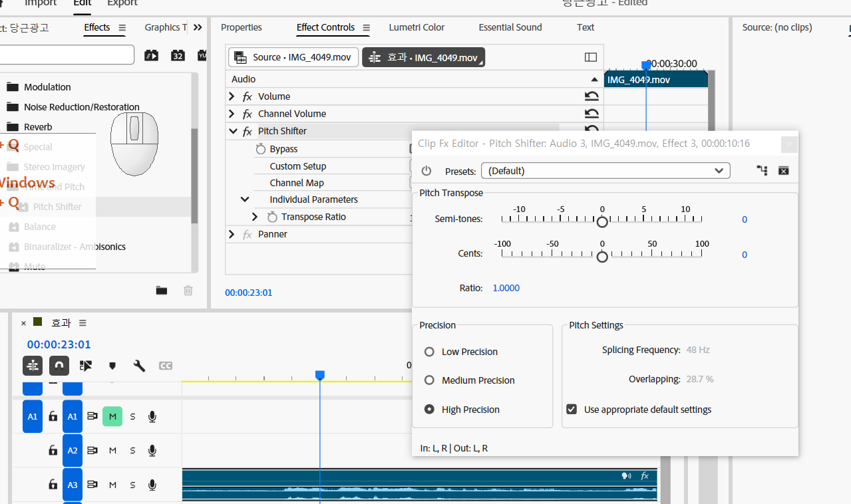Toggle the A3 track lock
Screen dimensions: 851x504
pos(53,485)
